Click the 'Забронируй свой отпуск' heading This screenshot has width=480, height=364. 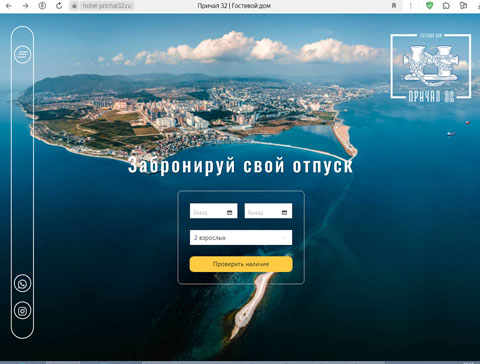click(240, 165)
